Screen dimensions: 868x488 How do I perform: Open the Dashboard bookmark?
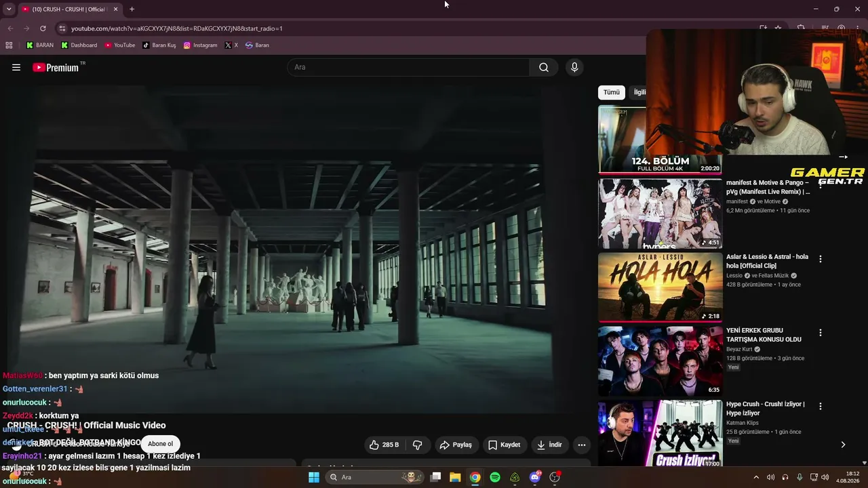tap(79, 45)
